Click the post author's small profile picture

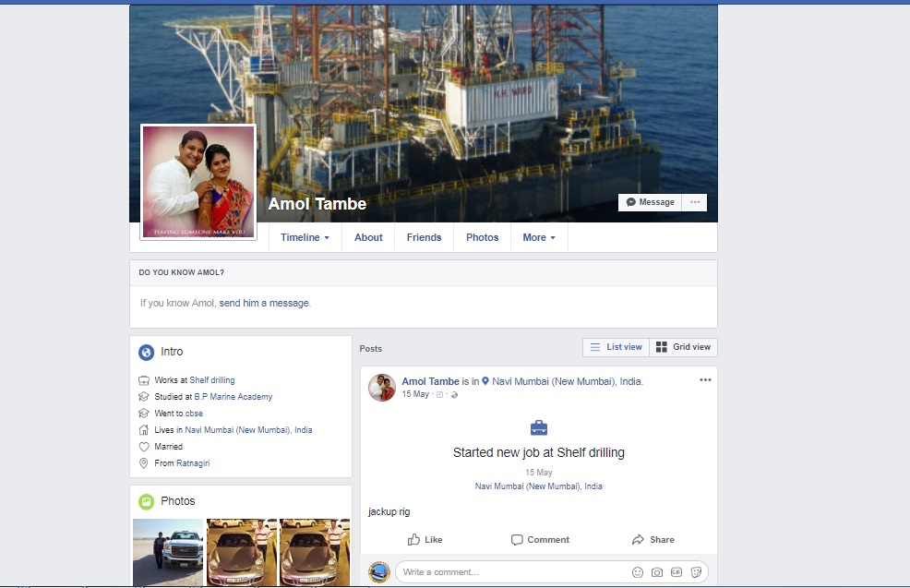coord(382,388)
